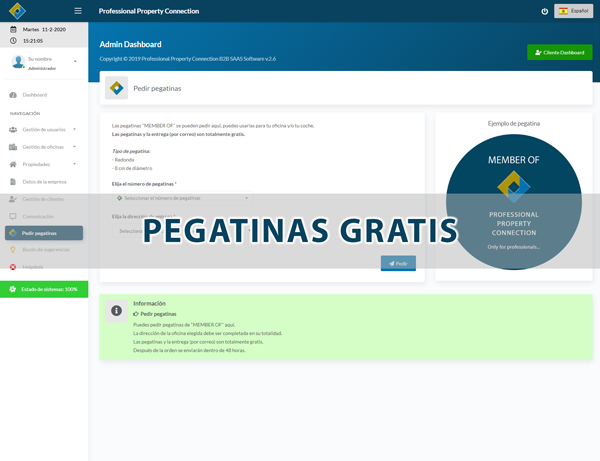Open Comunicación menu item
The width and height of the screenshot is (600, 461).
coord(38,217)
